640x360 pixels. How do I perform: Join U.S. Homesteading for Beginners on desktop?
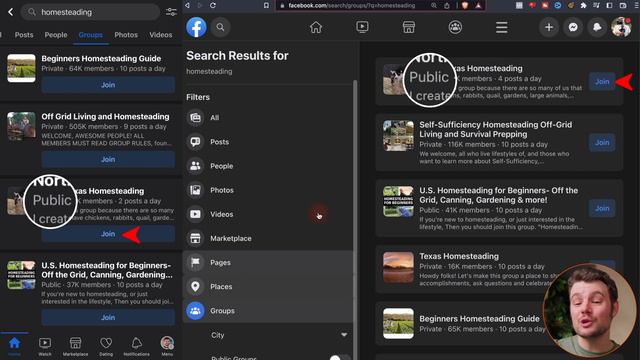[602, 208]
